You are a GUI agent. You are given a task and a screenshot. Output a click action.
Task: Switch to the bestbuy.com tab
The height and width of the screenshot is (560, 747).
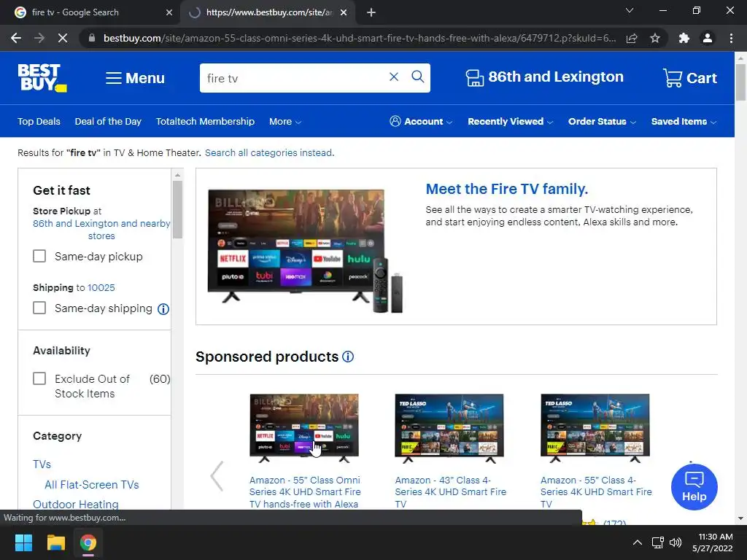(x=268, y=12)
